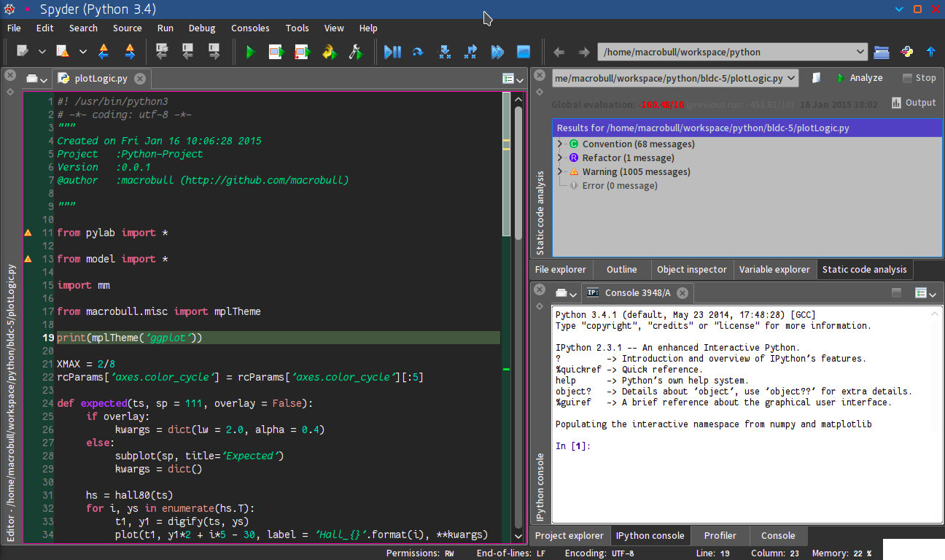Click file select icon beside Analyze
Viewport: 945px width, 560px height.
tap(817, 78)
